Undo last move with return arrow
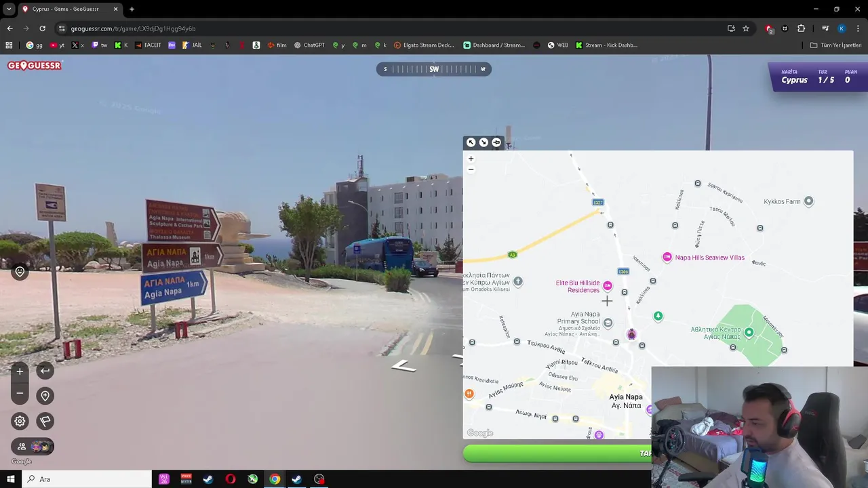Viewport: 868px width, 488px height. click(x=45, y=370)
